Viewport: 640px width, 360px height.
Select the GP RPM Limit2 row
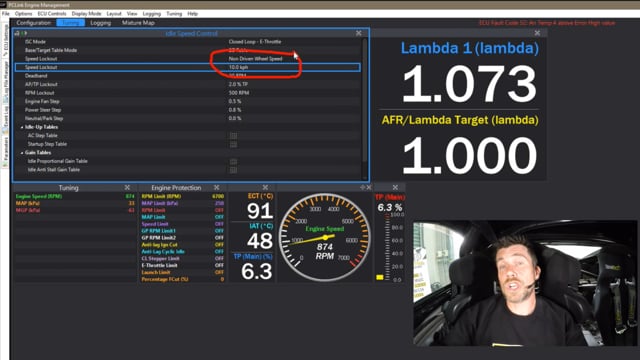(x=182, y=238)
